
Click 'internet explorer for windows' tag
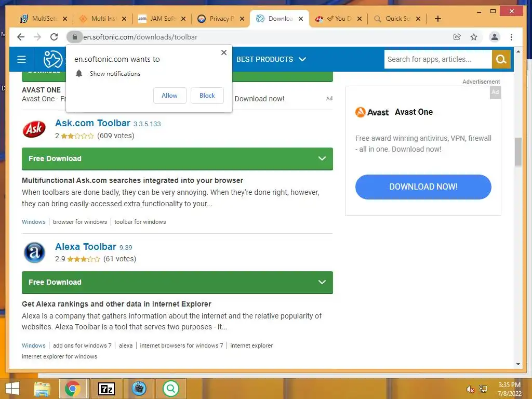click(x=59, y=356)
